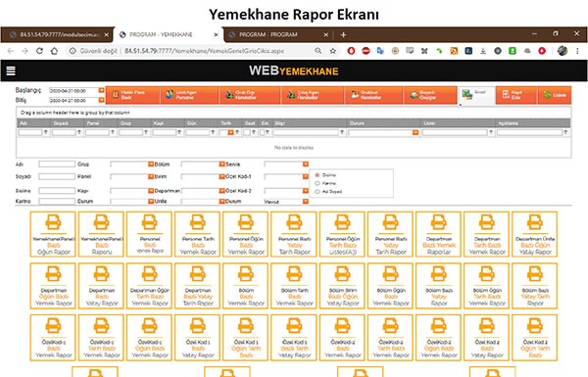Open Personel Öğün Bazlı Yemek Rapor
588x377 pixels.
tap(246, 234)
